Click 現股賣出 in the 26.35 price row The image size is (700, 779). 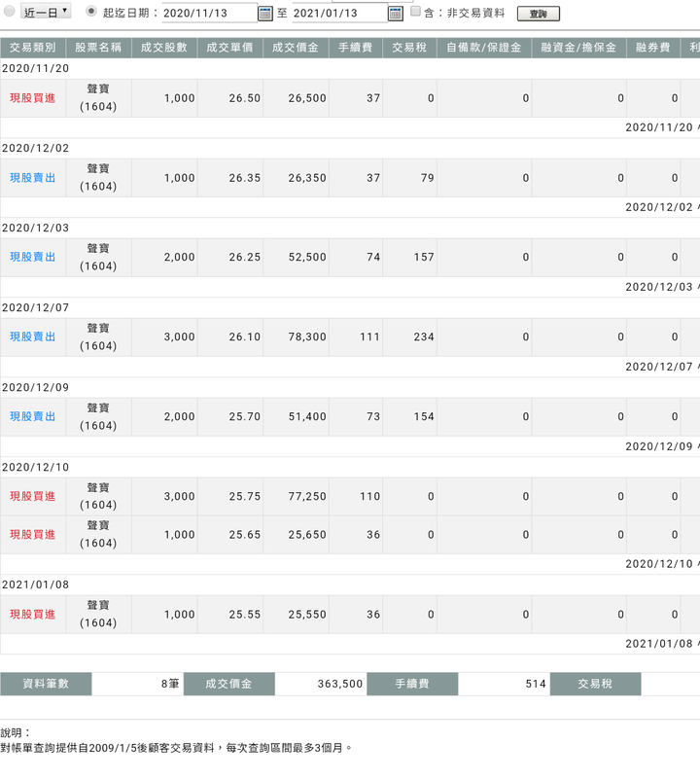tap(33, 178)
